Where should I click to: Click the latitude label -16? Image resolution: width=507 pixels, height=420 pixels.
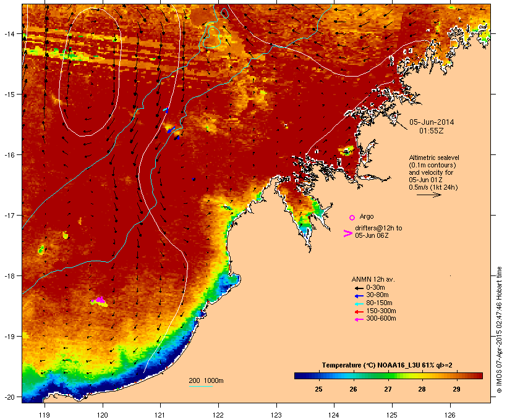click(9, 155)
